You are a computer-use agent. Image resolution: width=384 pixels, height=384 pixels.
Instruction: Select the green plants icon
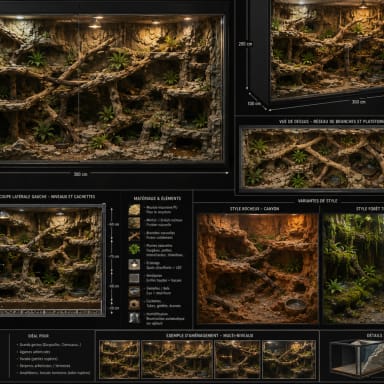pyautogui.click(x=134, y=249)
